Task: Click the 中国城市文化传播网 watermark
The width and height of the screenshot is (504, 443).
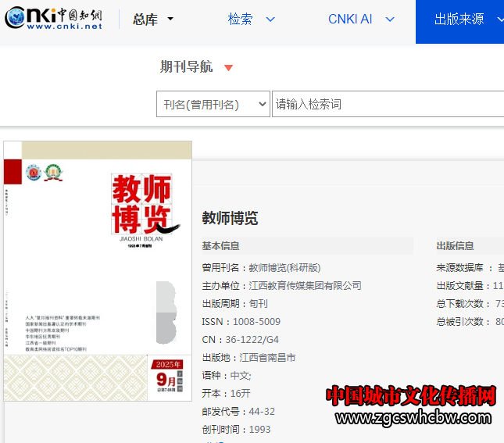Action: [410, 398]
